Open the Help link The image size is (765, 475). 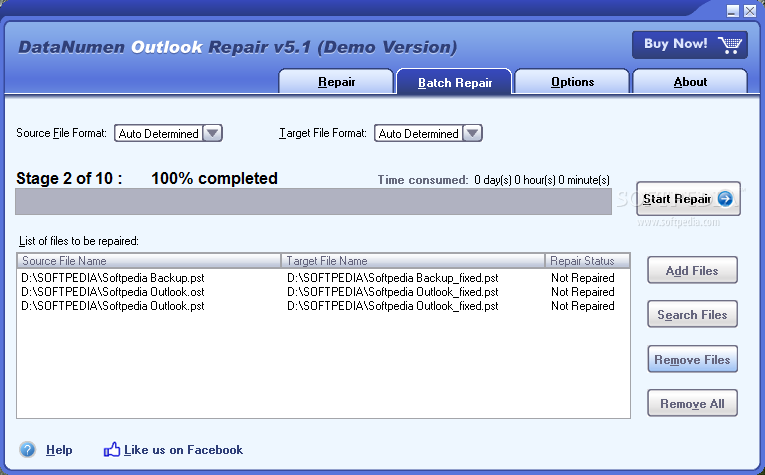(59, 450)
